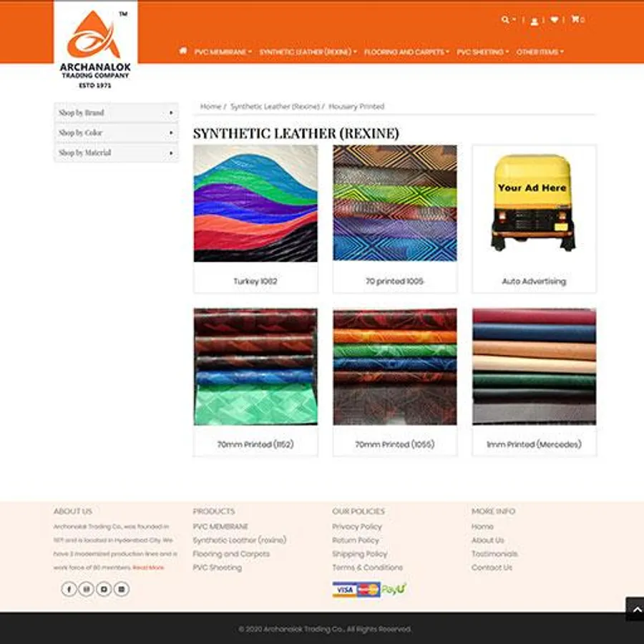Click the Visa payment logo
This screenshot has width=644, height=644.
344,590
